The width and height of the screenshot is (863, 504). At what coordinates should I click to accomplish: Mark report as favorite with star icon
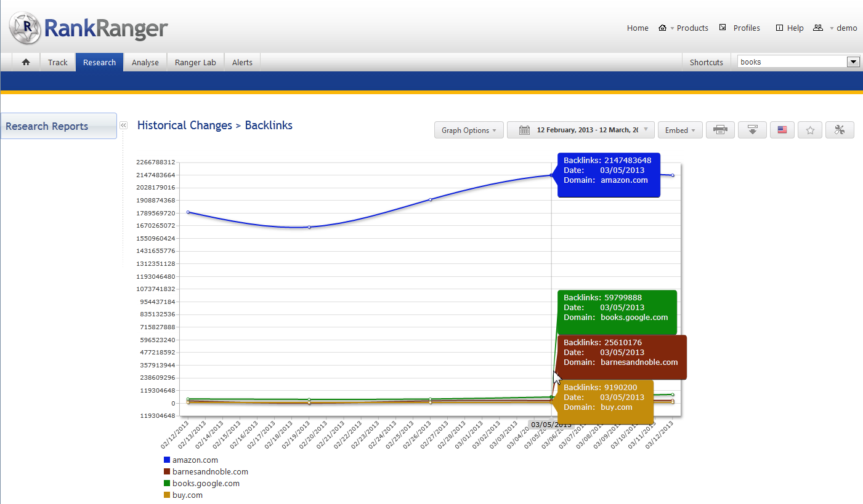tap(810, 130)
